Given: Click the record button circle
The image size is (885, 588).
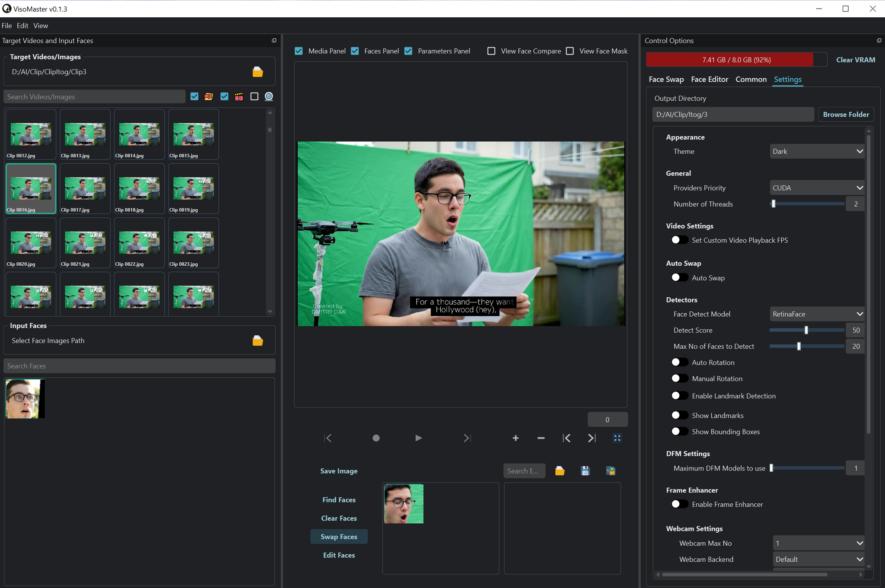Looking at the screenshot, I should point(376,438).
